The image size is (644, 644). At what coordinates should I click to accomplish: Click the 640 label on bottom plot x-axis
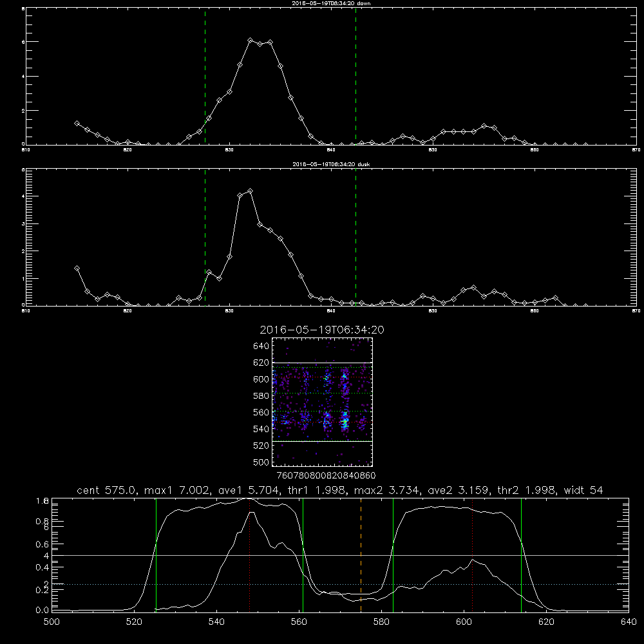629,622
